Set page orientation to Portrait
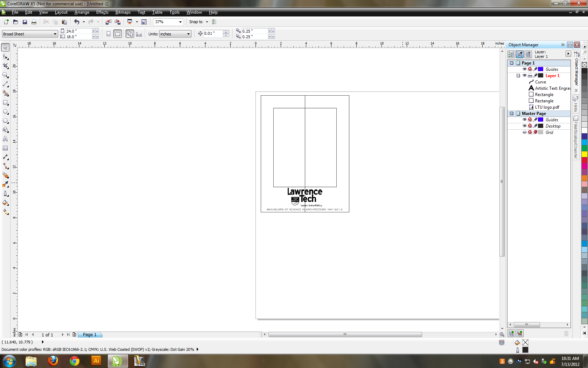 108,34
